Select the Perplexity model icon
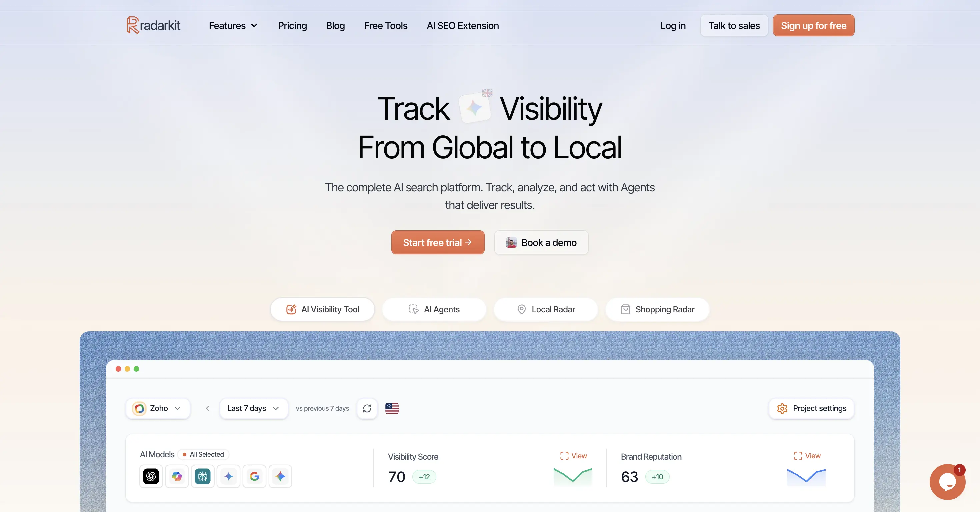980x512 pixels. pyautogui.click(x=203, y=476)
